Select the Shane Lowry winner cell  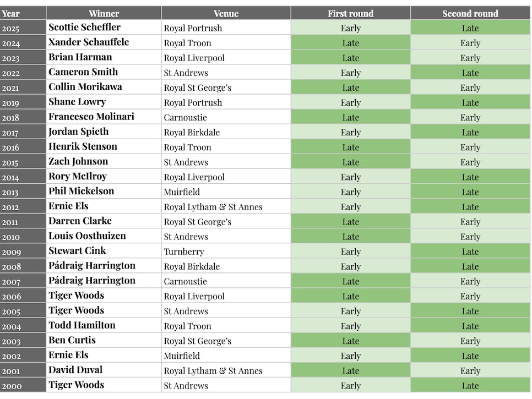click(104, 102)
